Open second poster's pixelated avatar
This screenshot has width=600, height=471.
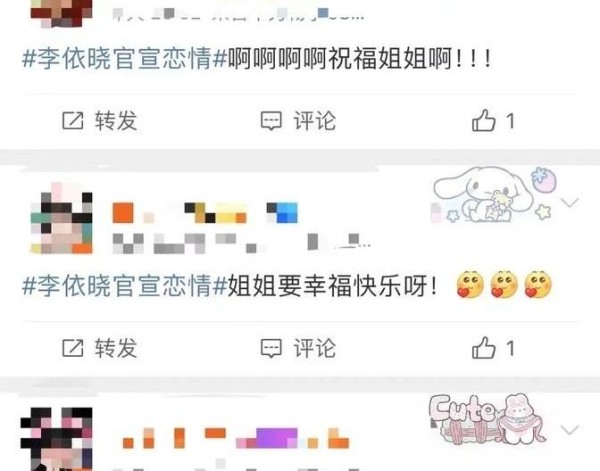61,218
